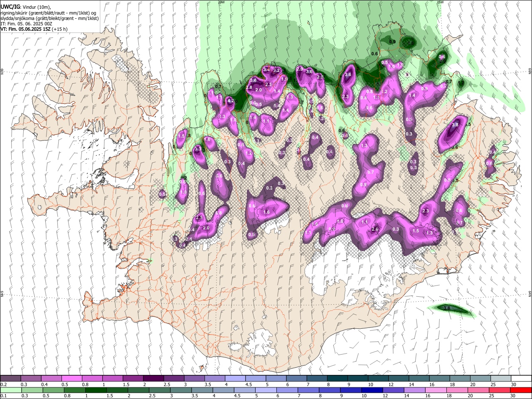Click the '0.1' label on the lower legend scale
The height and width of the screenshot is (399, 532).
pos(3,396)
